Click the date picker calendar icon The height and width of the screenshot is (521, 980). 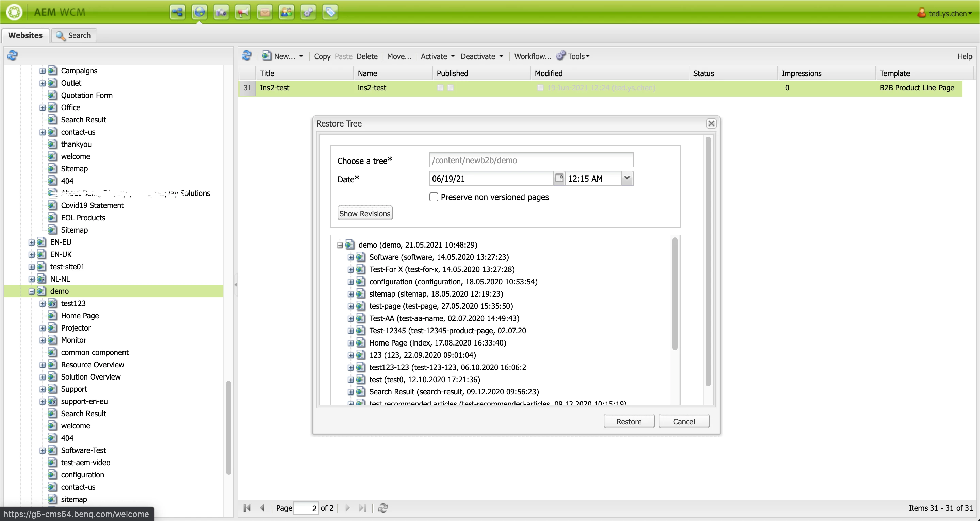[559, 178]
